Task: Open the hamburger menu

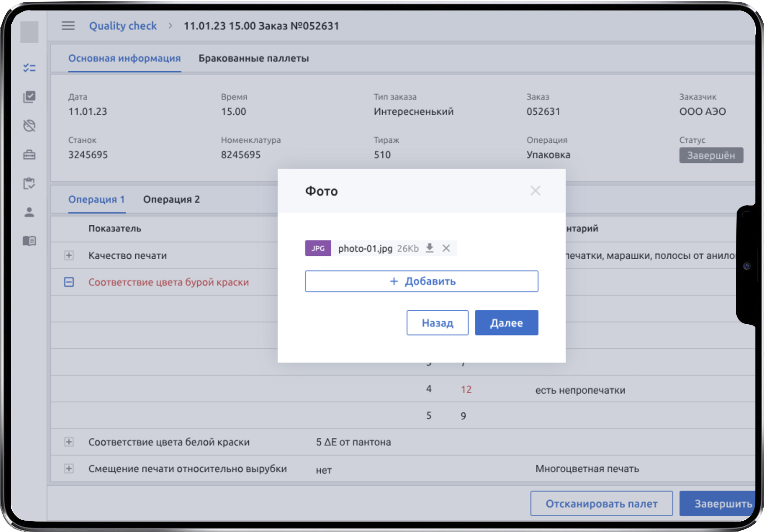Action: (x=68, y=26)
